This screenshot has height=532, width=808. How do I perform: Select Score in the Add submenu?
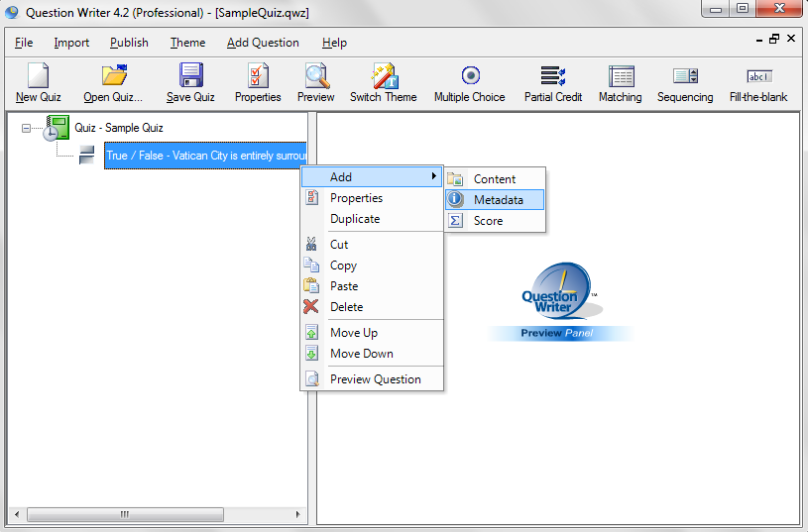[x=495, y=220]
